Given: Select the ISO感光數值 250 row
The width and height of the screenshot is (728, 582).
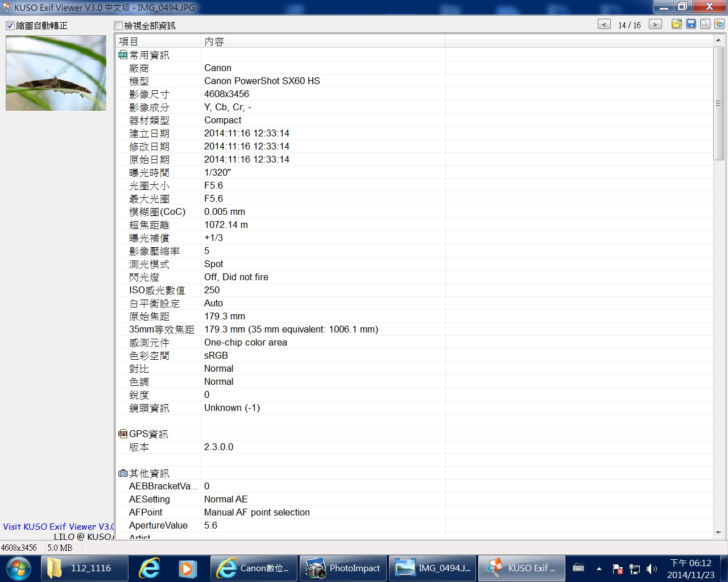Looking at the screenshot, I should pos(414,290).
